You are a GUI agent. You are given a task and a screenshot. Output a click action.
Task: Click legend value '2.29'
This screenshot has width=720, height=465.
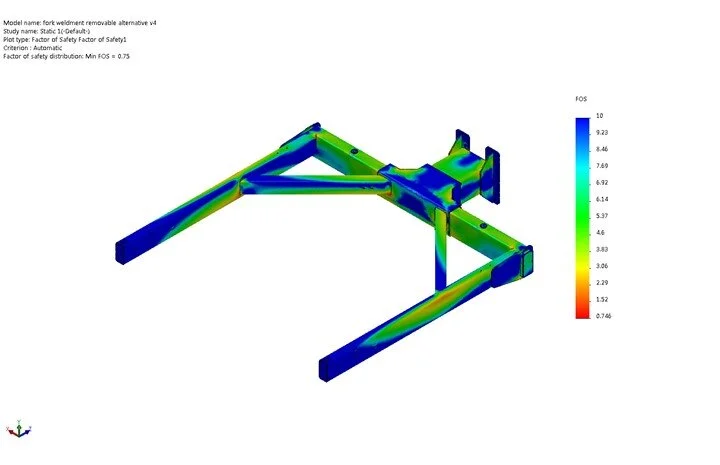602,283
